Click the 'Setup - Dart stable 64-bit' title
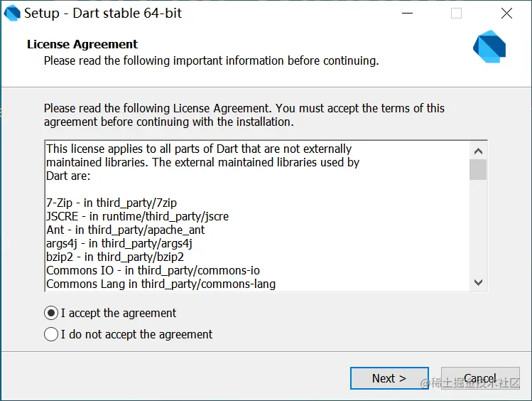532x401 pixels. pyautogui.click(x=103, y=14)
